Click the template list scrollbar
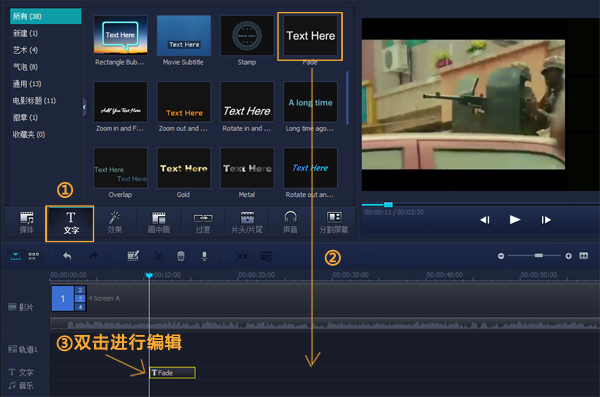The width and height of the screenshot is (600, 397). [347, 98]
